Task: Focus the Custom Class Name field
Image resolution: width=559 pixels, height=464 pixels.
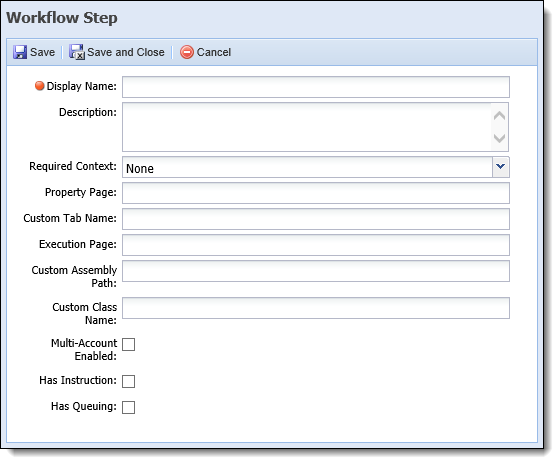Action: tap(316, 308)
